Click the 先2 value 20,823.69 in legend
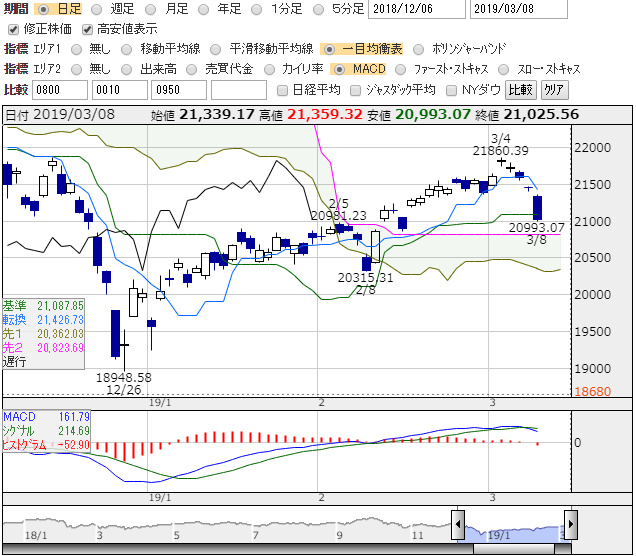The image size is (636, 556). [60, 348]
